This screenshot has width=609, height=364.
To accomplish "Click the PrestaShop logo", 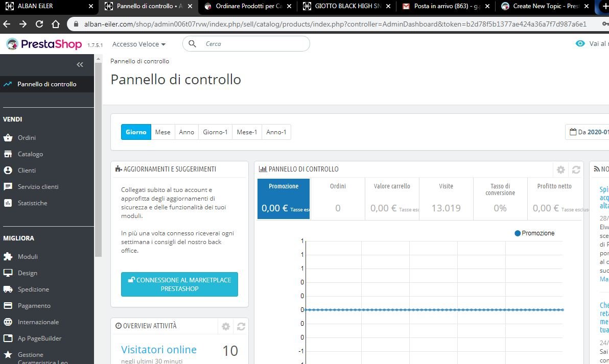I will (x=44, y=44).
